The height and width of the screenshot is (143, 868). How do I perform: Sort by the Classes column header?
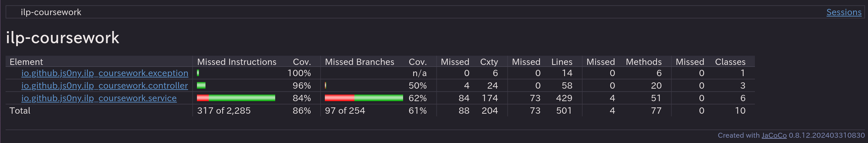(730, 62)
